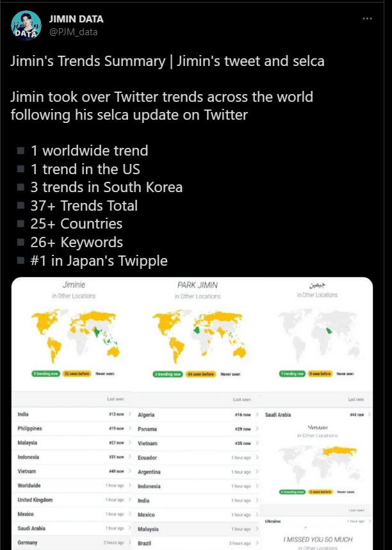Expand the Algeria #16 now row chevron
392x550 pixels.
[x=257, y=415]
